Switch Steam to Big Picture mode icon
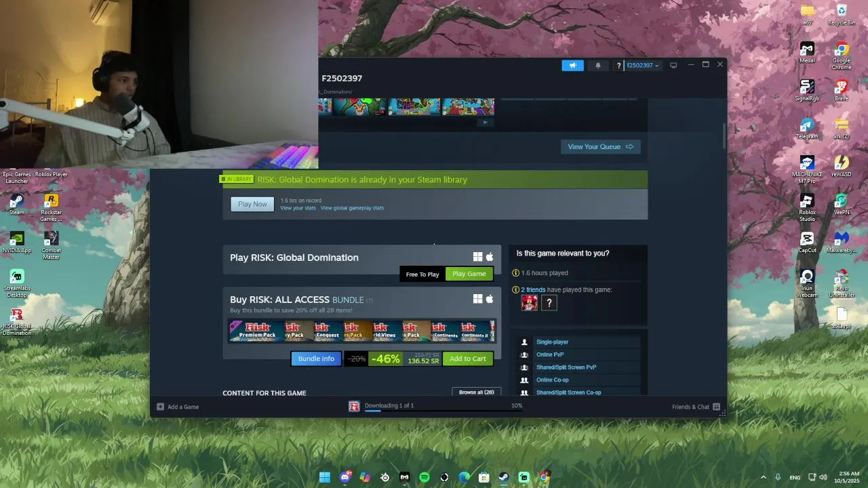This screenshot has height=488, width=868. coord(673,66)
